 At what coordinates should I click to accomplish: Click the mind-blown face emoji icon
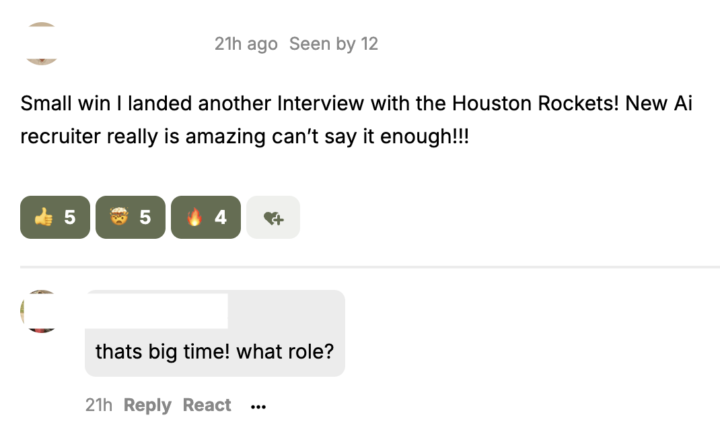coord(119,217)
